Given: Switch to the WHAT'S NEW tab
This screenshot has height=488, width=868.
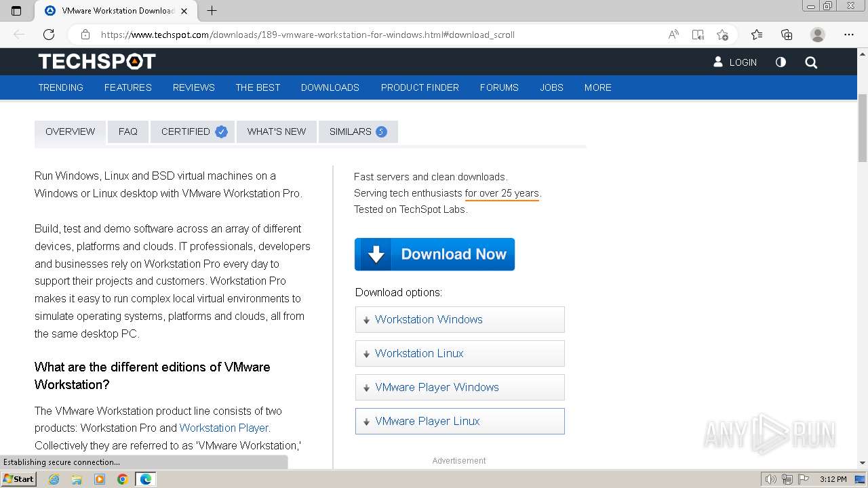Looking at the screenshot, I should pos(277,132).
